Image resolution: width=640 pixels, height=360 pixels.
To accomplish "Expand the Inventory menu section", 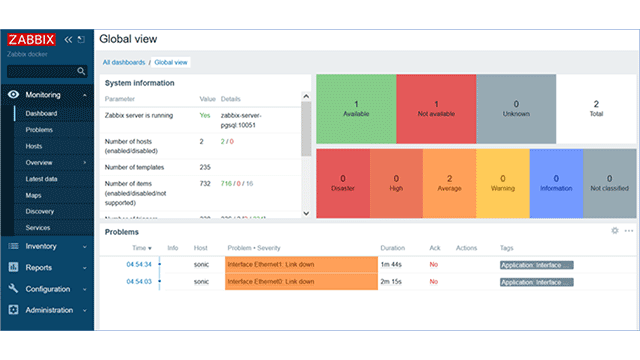I will coord(84,247).
